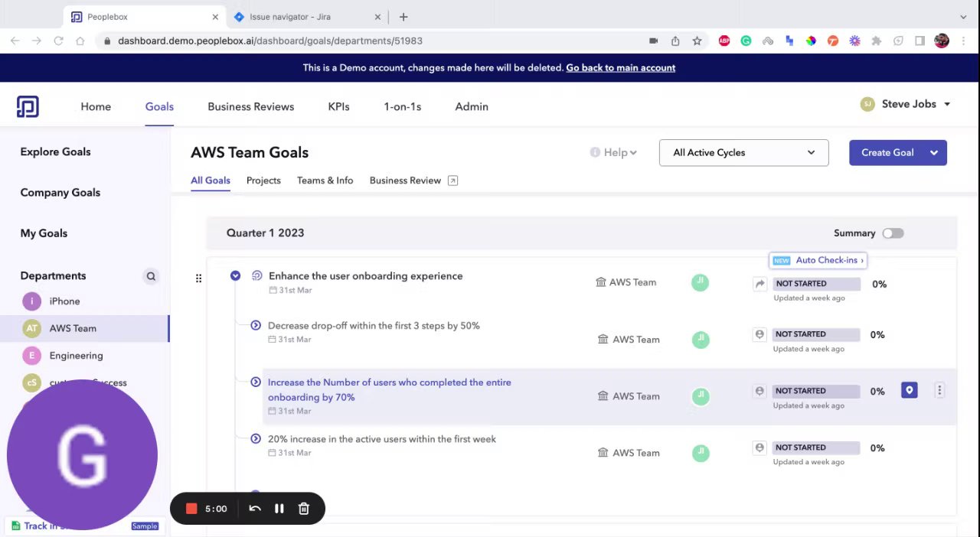The image size is (980, 537).
Task: Open three-dot menu on Increase the Number row
Action: coord(939,391)
